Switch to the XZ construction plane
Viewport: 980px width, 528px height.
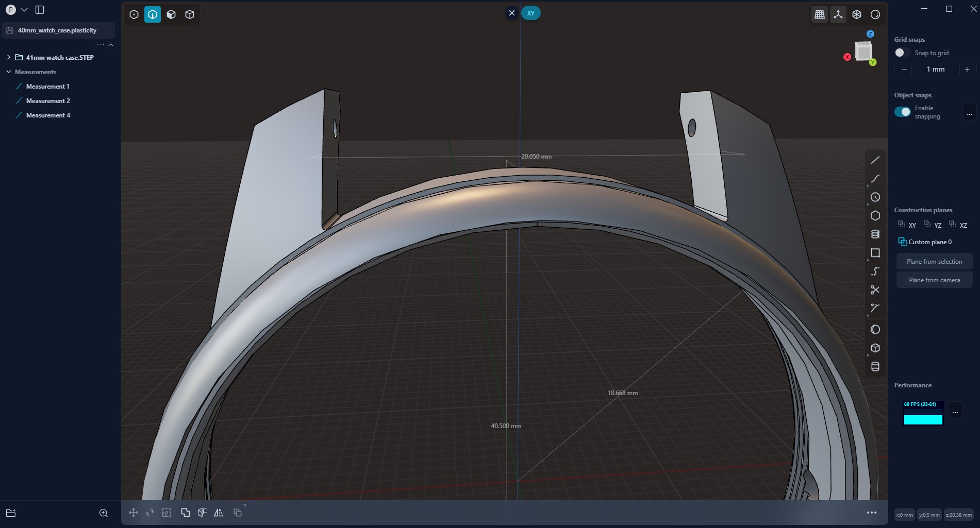(959, 225)
